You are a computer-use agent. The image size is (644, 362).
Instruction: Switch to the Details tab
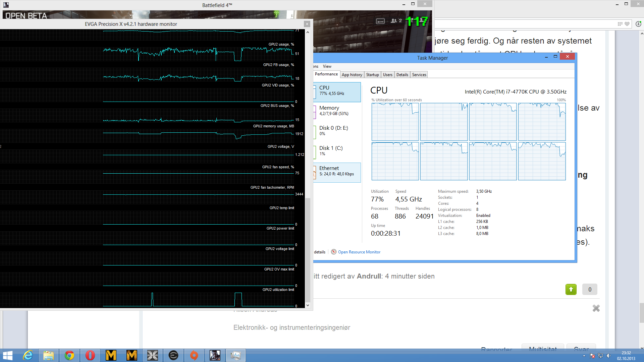402,75
